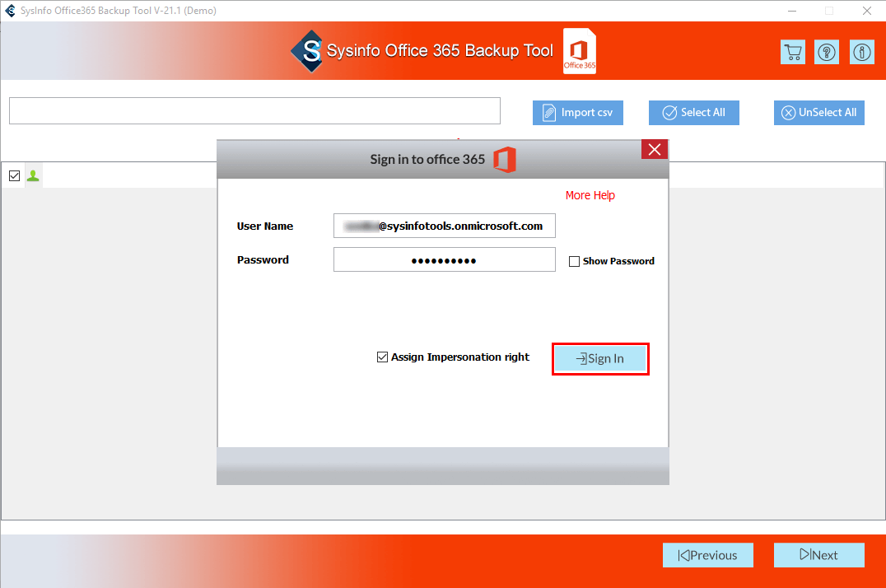Click the Sign In button
The image size is (886, 588).
pyautogui.click(x=600, y=358)
